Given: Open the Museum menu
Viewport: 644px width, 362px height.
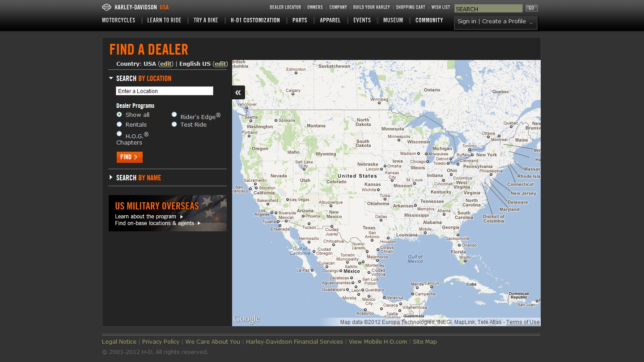Looking at the screenshot, I should coord(393,20).
